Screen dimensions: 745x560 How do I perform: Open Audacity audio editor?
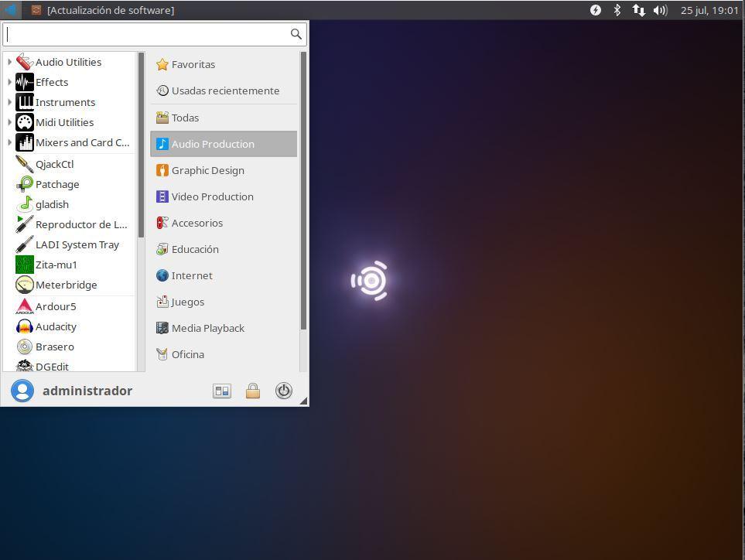click(x=56, y=326)
